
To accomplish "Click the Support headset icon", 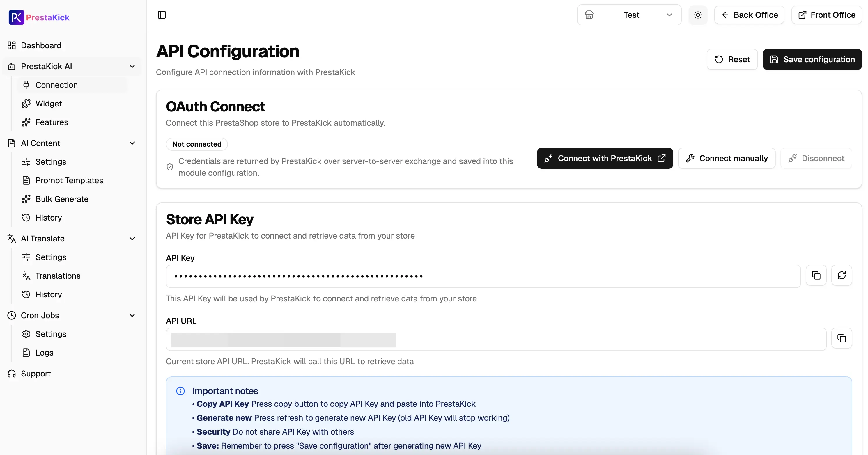I will coord(12,374).
